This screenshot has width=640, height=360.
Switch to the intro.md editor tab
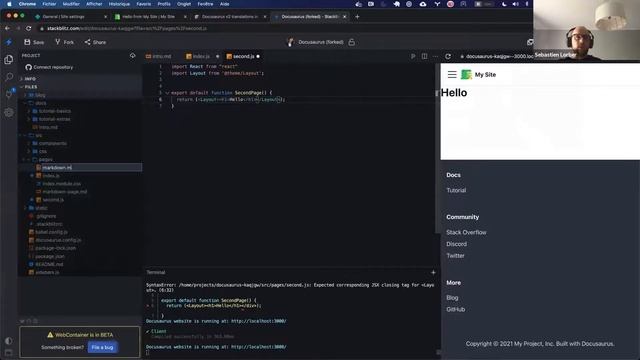point(159,56)
